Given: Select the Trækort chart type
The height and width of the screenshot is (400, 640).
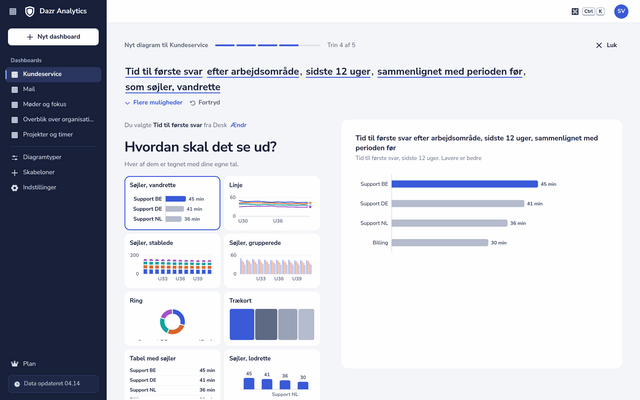Looking at the screenshot, I should [272, 318].
